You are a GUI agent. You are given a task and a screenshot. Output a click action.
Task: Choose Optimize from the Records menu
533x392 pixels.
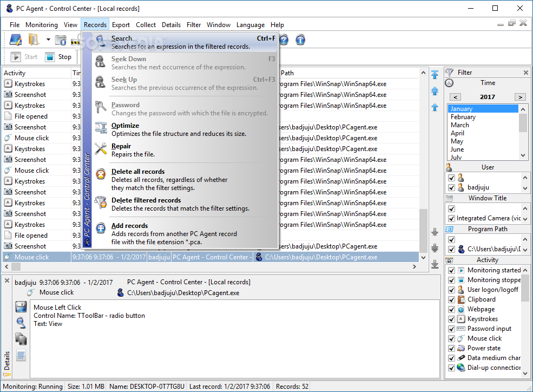pyautogui.click(x=185, y=129)
